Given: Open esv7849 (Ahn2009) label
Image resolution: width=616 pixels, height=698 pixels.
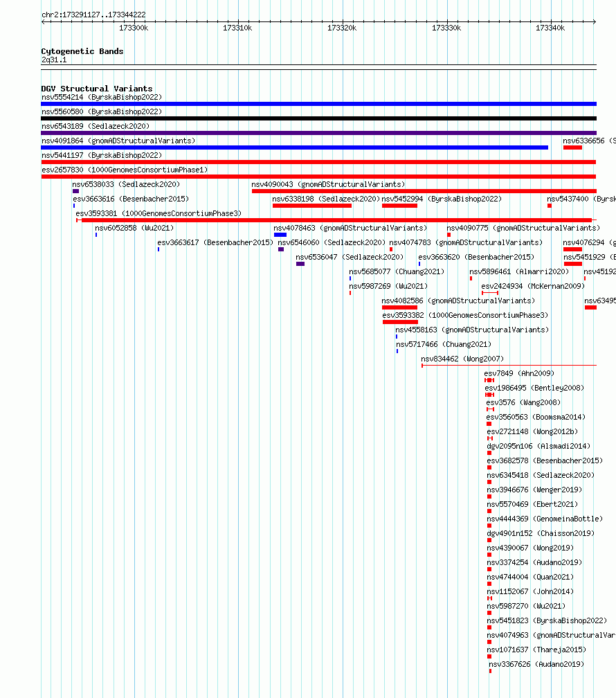Looking at the screenshot, I should (519, 373).
